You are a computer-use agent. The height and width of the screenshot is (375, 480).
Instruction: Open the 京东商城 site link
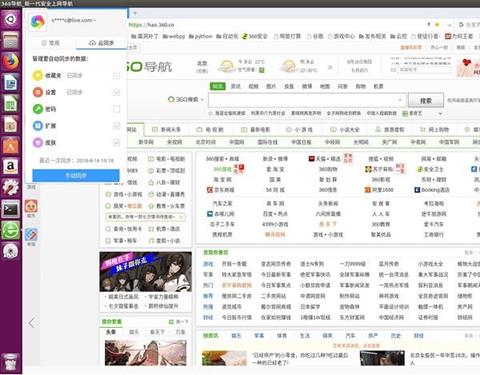point(221,190)
